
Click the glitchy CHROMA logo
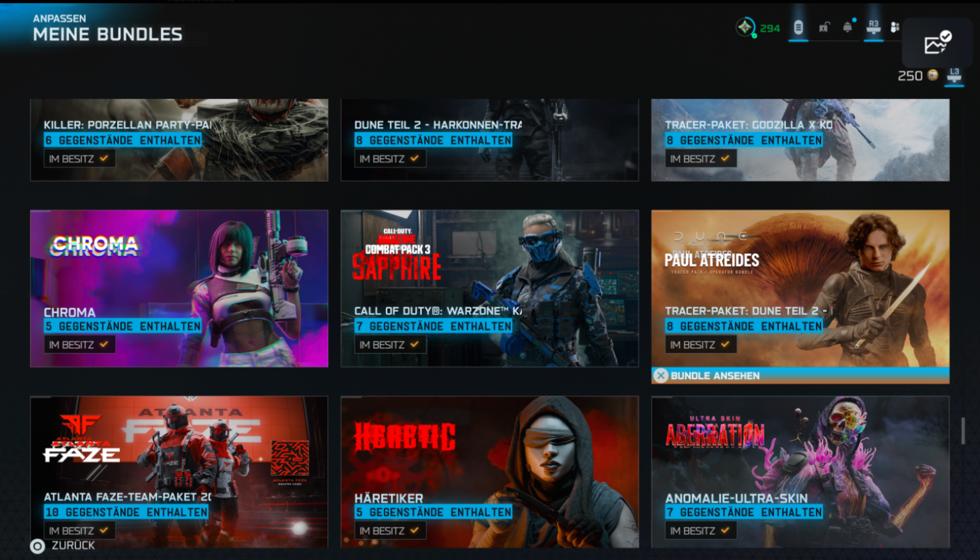tap(94, 245)
